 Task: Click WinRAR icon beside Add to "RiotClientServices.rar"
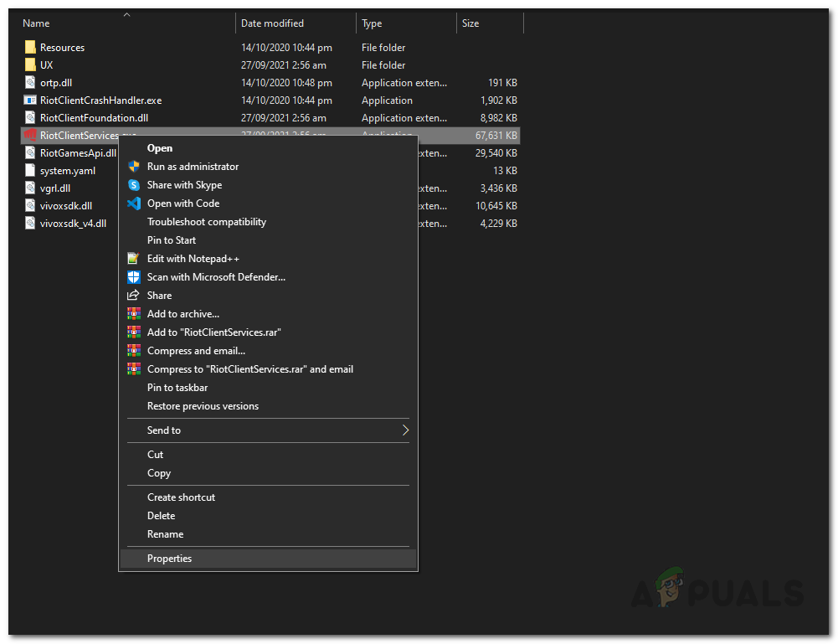(x=134, y=332)
